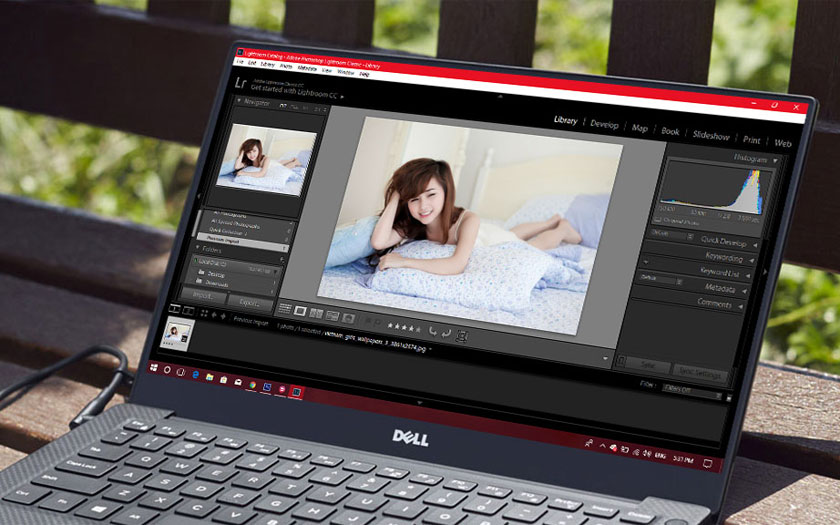Select the filmstrip photo thumbnail
Screen dimensions: 840x525
click(177, 334)
